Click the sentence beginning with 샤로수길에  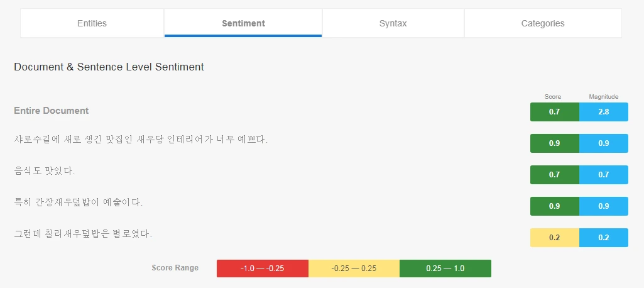tap(141, 140)
